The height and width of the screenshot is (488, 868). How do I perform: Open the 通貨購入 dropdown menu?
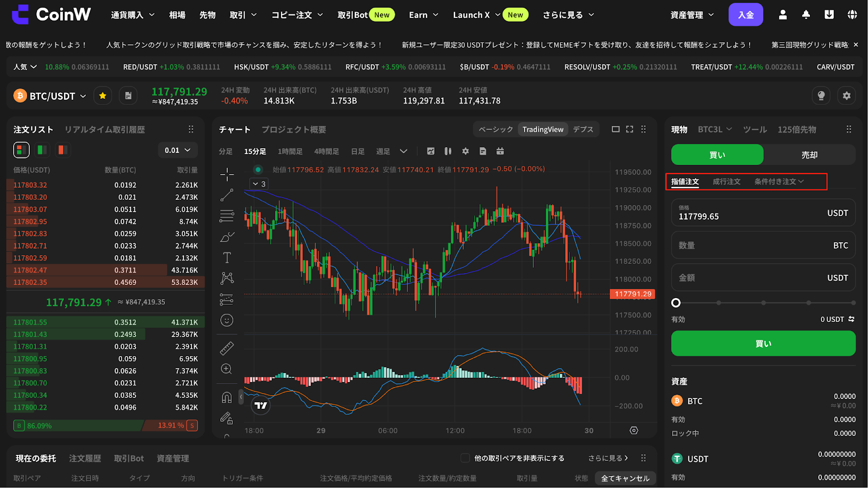click(133, 15)
